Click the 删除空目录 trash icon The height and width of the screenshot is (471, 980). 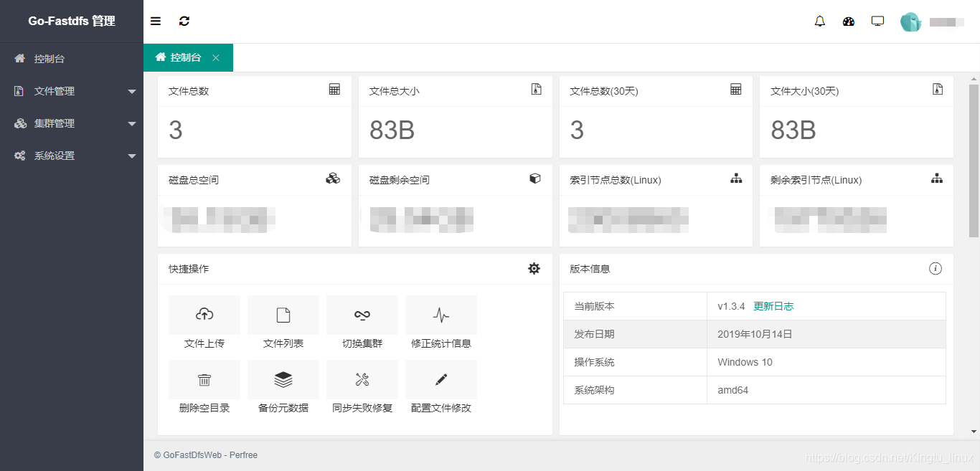204,379
